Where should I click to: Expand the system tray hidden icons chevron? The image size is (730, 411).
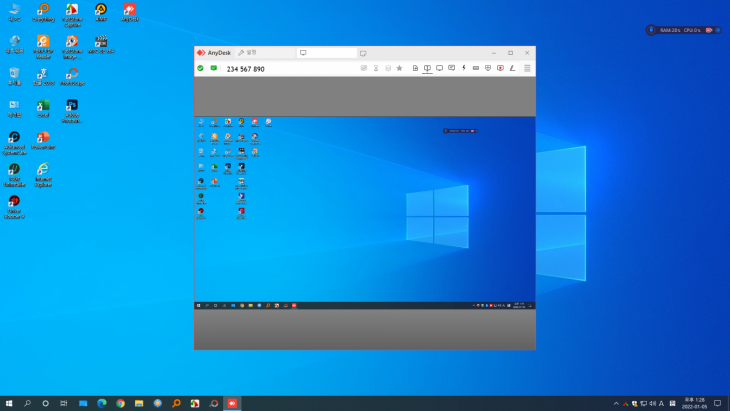616,403
